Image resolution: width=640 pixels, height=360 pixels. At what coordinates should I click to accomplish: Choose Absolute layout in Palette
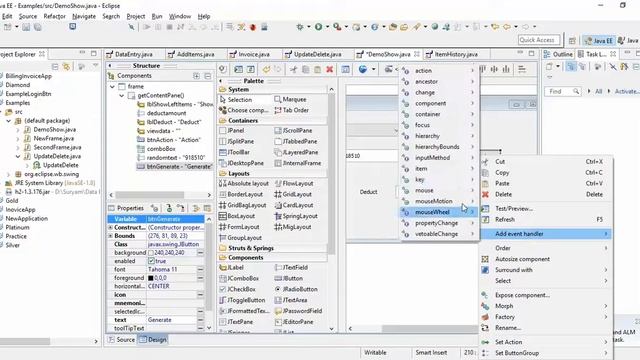pos(244,184)
